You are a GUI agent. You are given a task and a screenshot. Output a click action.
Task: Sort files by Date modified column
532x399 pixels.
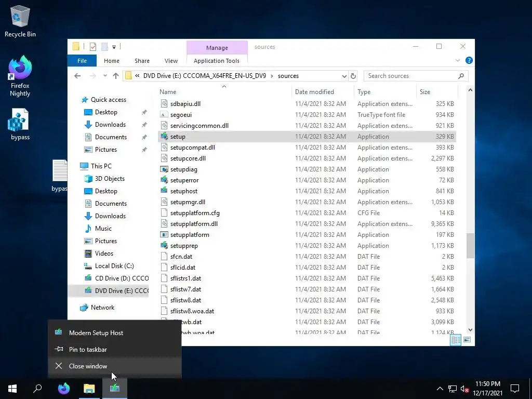tap(314, 92)
